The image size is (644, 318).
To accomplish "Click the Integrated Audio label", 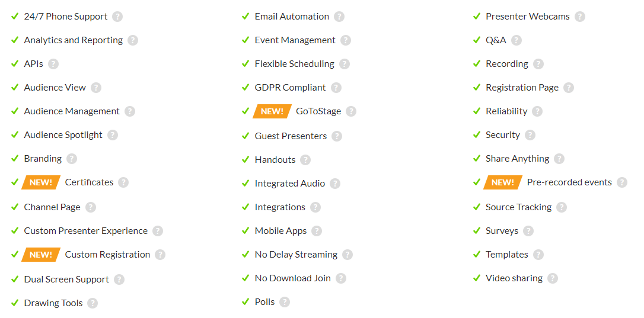I will pos(290,184).
